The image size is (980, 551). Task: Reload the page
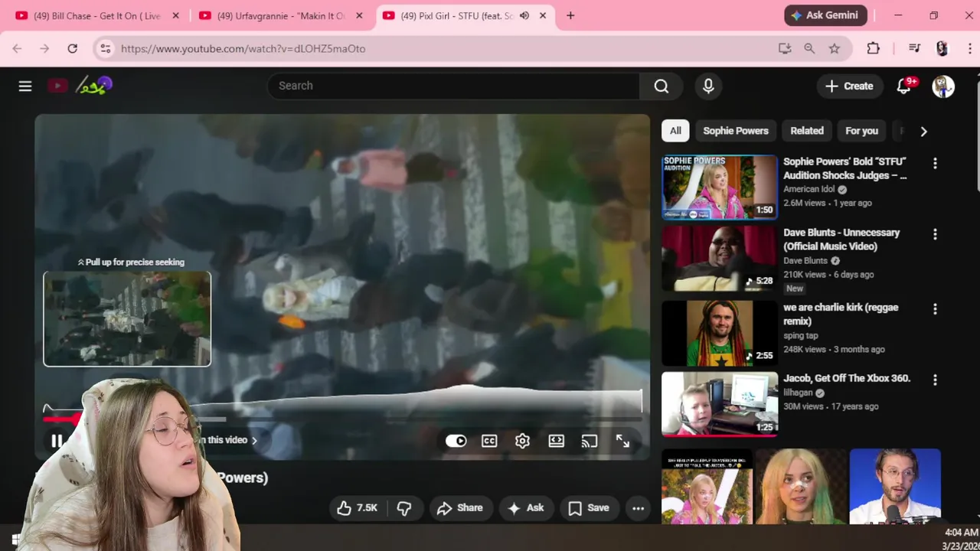tap(72, 48)
